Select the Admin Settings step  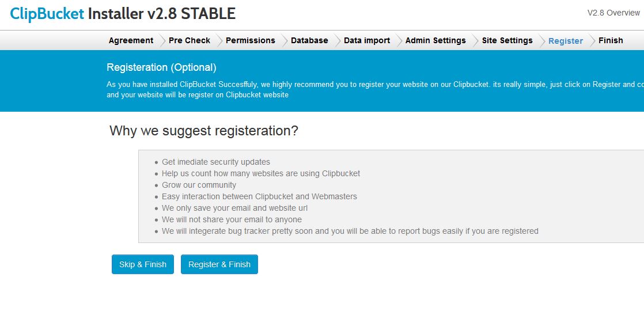click(x=435, y=40)
